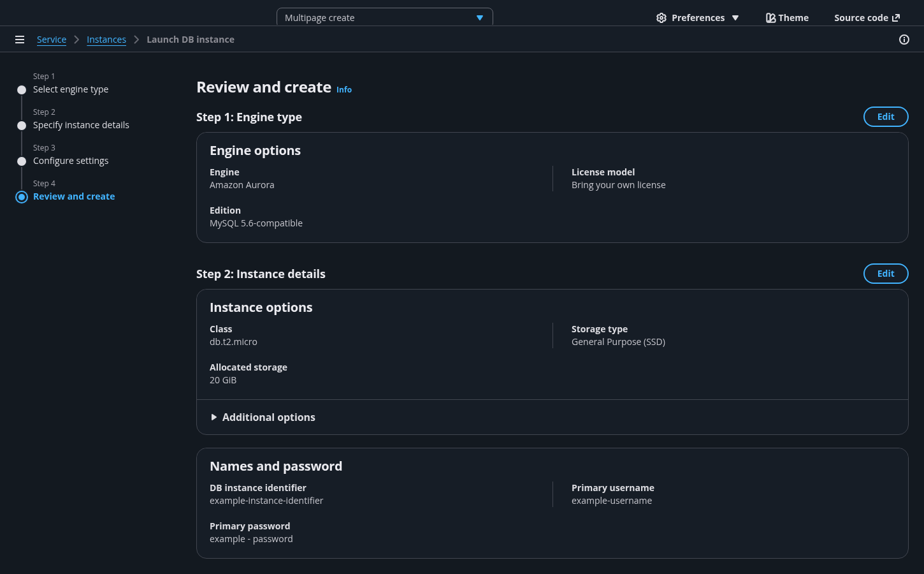Select the active Step 4 step indicator
Viewport: 924px width, 574px height.
coord(22,197)
